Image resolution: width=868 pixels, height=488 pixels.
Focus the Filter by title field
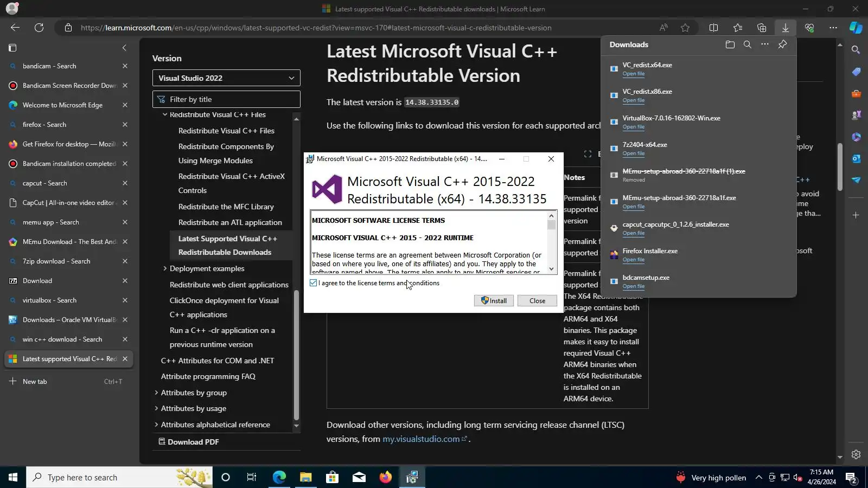pos(226,99)
